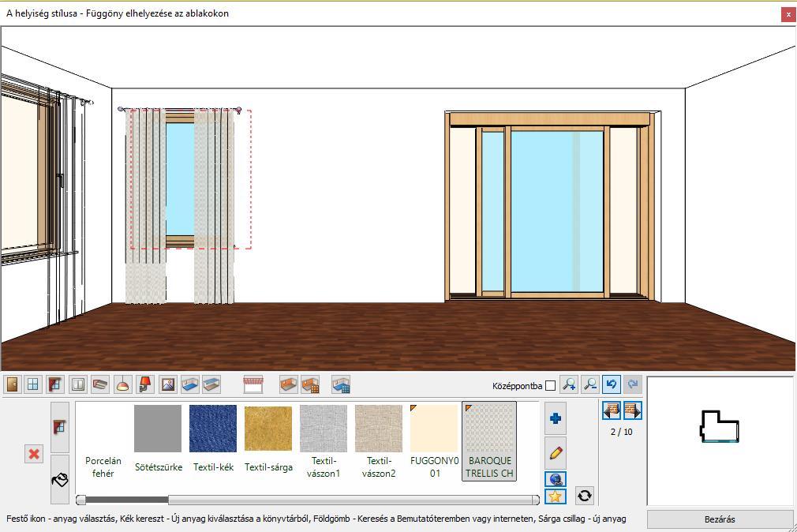Zoom out with the magnifier minus icon

tap(590, 385)
